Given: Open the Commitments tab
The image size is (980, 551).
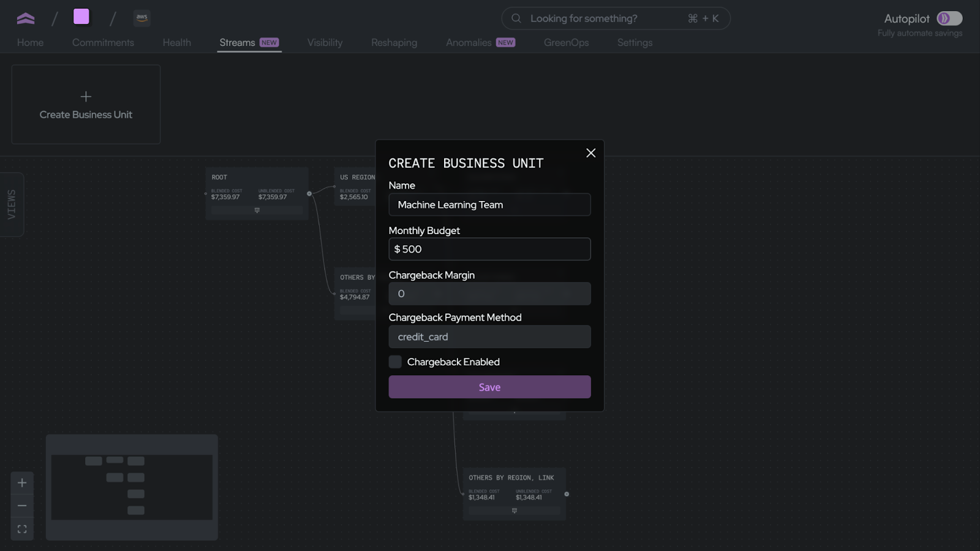Looking at the screenshot, I should click(x=103, y=42).
